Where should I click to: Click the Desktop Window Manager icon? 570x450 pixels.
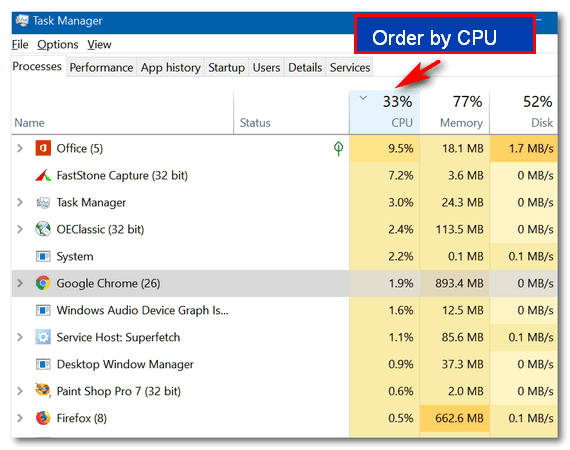click(43, 364)
